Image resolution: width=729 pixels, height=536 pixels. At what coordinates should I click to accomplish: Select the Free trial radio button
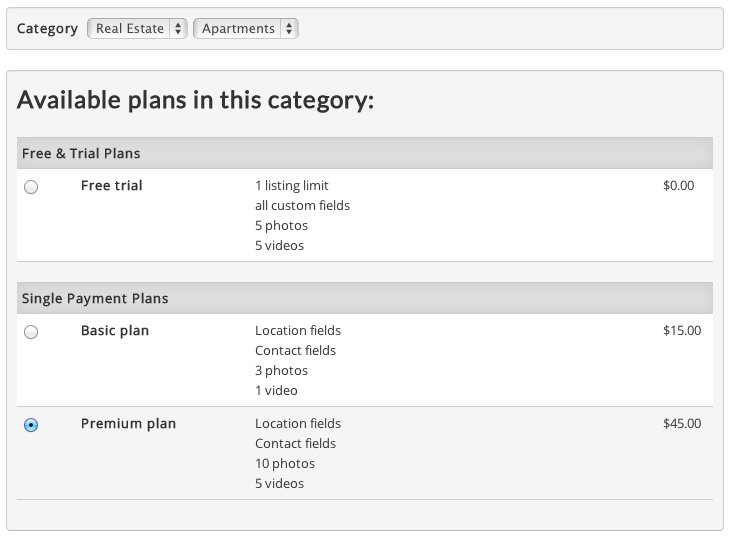point(31,187)
